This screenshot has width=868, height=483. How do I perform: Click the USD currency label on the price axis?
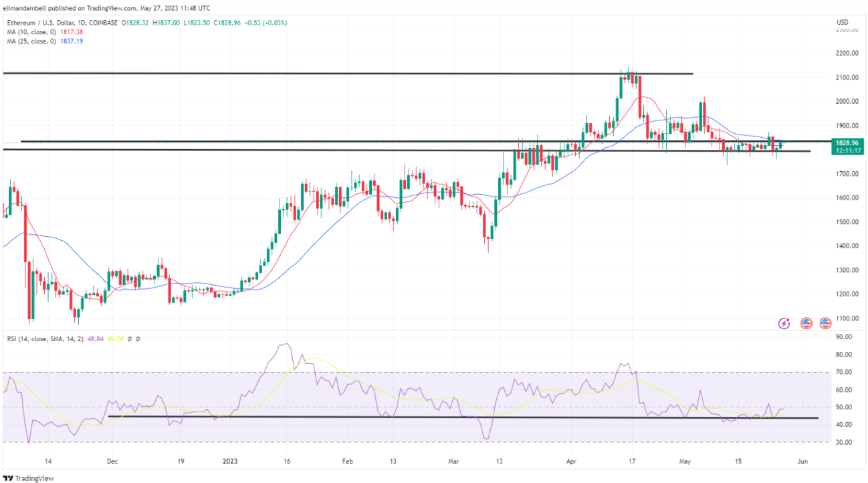tap(842, 23)
